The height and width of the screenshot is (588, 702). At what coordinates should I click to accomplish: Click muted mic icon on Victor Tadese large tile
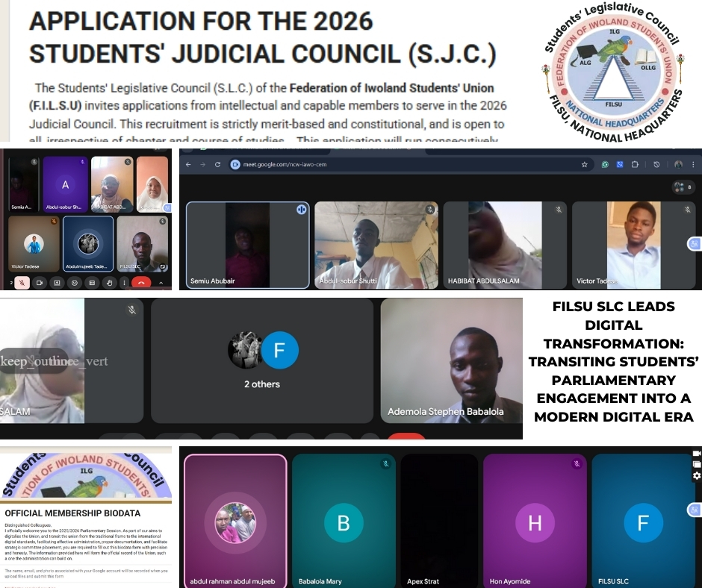point(687,209)
